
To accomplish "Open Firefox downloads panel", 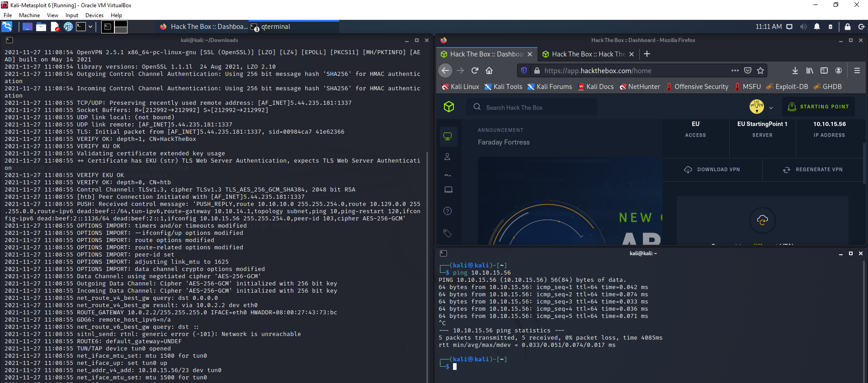I will tap(795, 70).
